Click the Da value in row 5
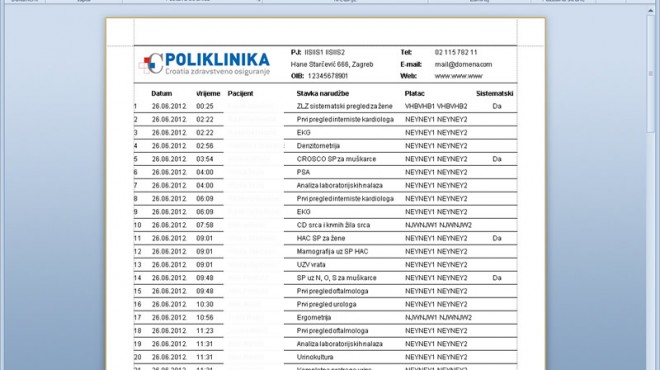Viewport: 660px width, 370px height. point(497,159)
